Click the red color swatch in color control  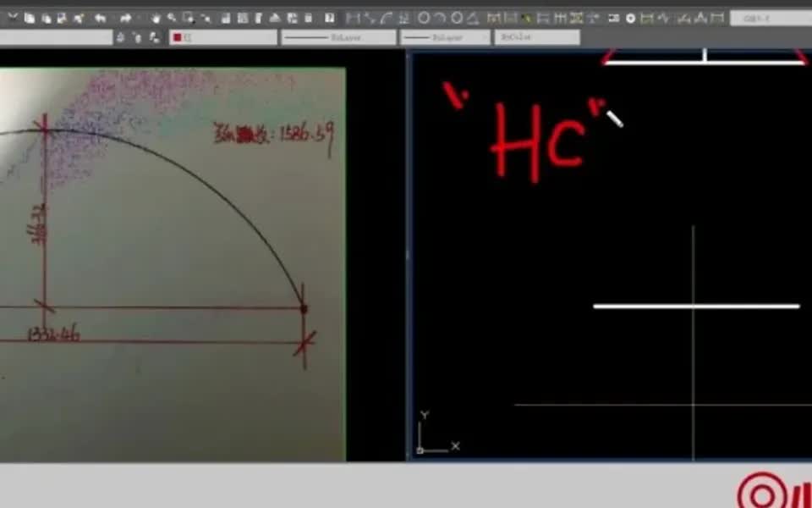click(x=178, y=36)
